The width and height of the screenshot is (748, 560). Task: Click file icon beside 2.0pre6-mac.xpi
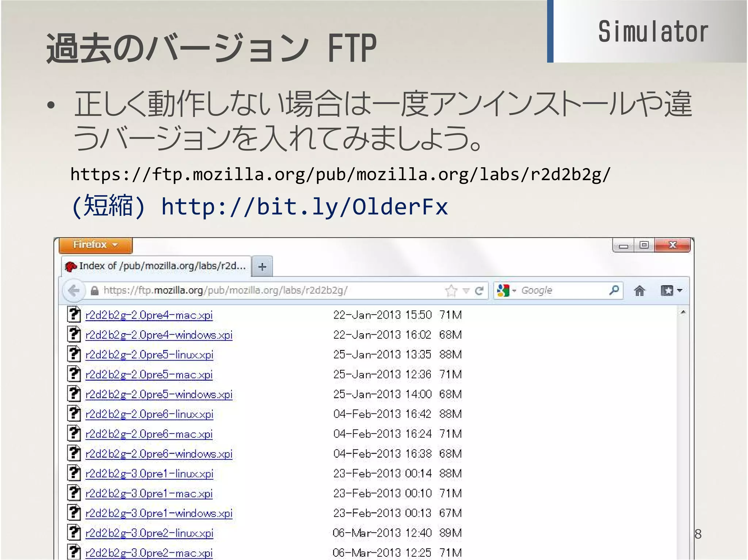click(x=74, y=433)
